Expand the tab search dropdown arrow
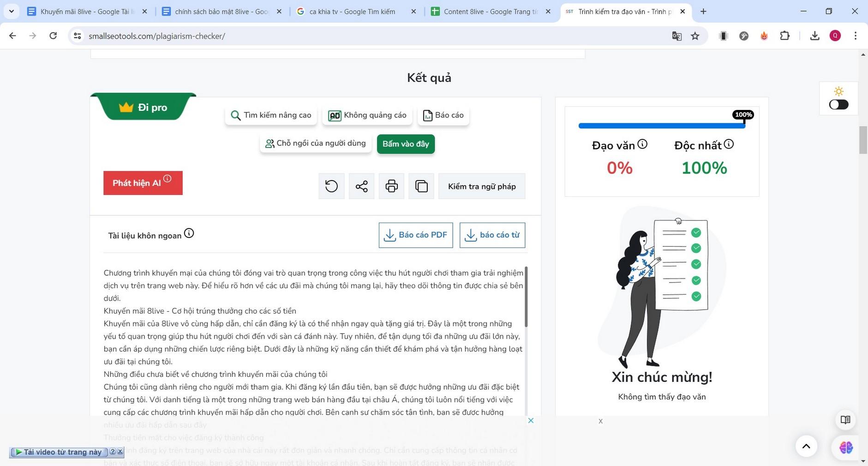This screenshot has width=868, height=466. point(11,11)
